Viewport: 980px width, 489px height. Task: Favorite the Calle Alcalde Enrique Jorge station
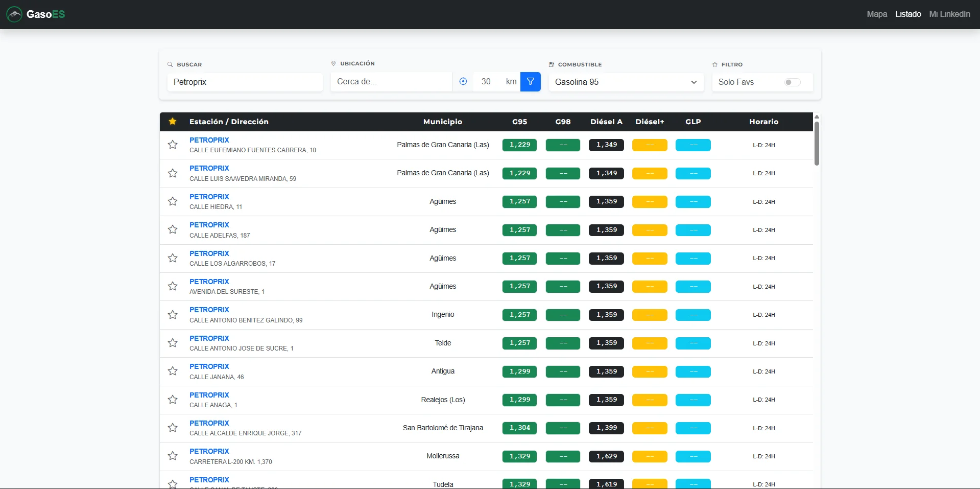coord(173,428)
